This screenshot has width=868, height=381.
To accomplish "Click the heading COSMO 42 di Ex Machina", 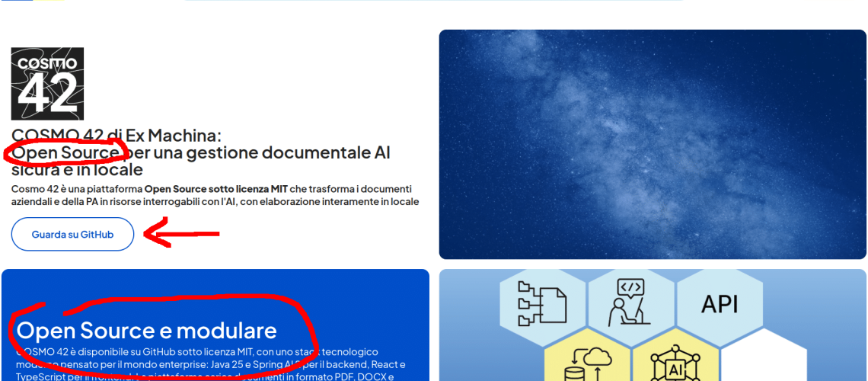I will coord(116,136).
